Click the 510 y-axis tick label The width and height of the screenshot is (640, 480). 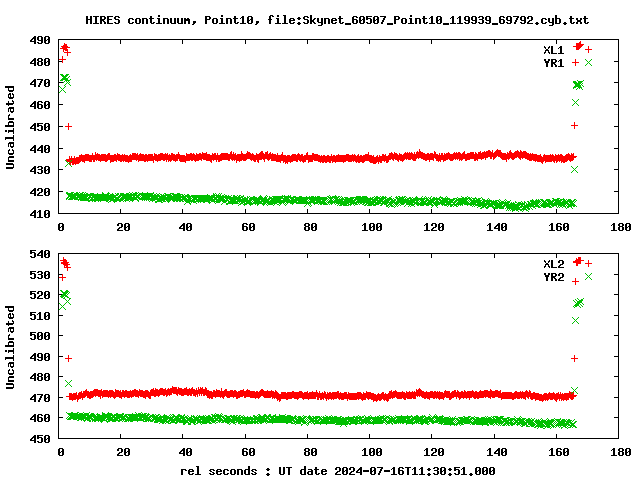pos(40,316)
